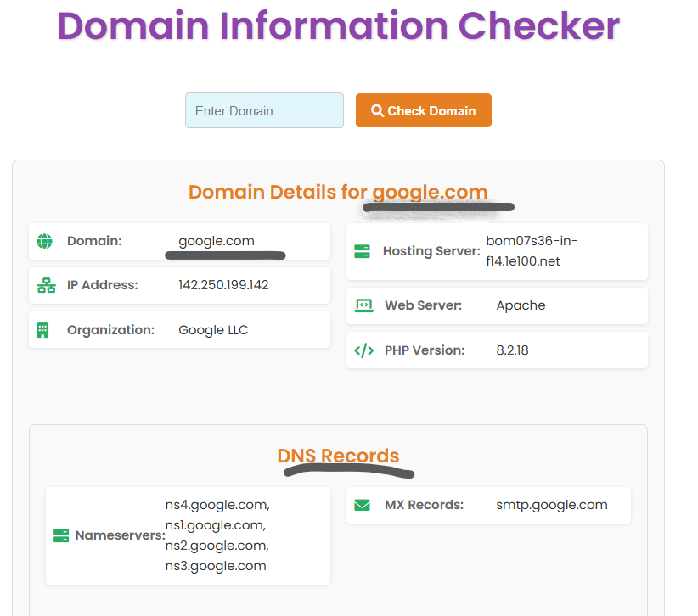Click the network icon beside IP Address
Screen dimensions: 698x616
tap(47, 285)
